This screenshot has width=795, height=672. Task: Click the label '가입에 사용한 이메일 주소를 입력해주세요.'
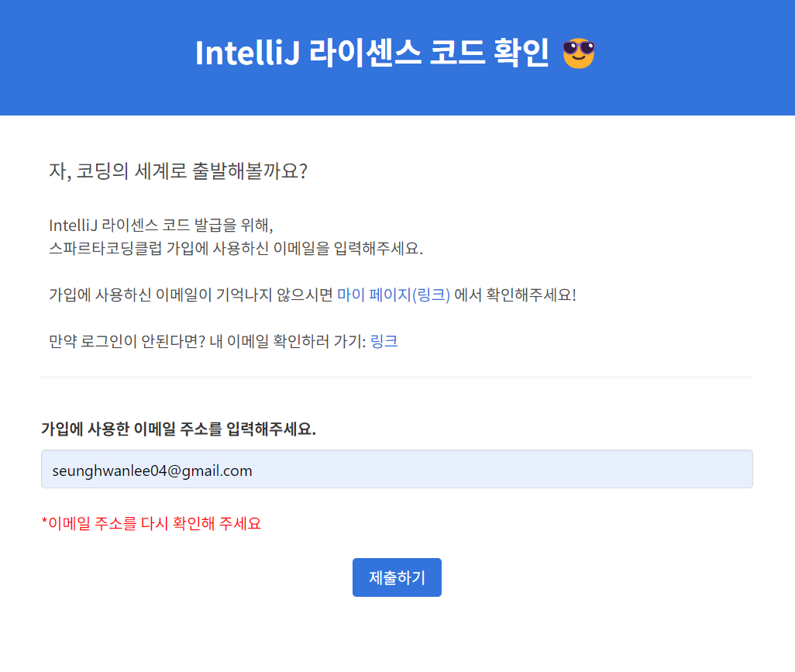(x=178, y=429)
